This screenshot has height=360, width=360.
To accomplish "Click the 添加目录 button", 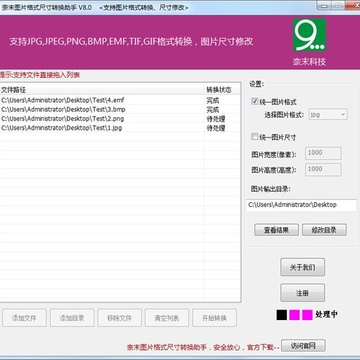I will (x=72, y=318).
